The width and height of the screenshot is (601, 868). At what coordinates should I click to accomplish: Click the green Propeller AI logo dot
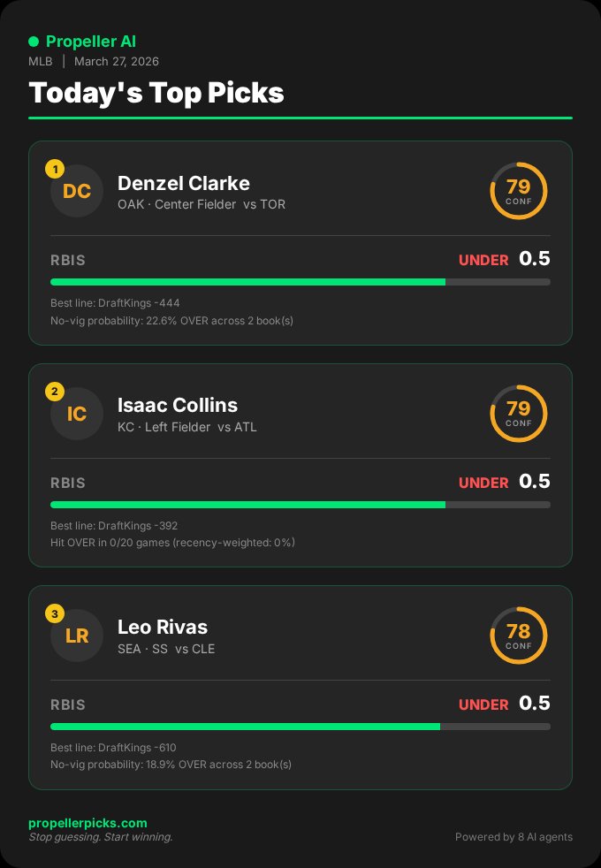[x=34, y=42]
